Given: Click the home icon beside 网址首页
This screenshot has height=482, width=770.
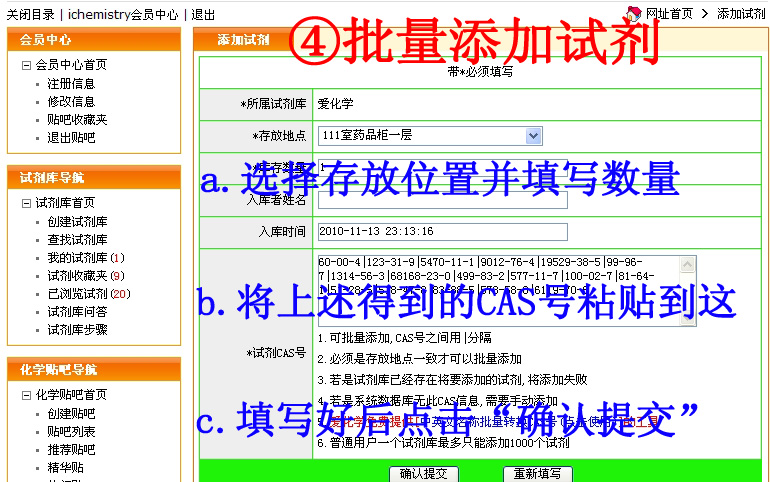Looking at the screenshot, I should pyautogui.click(x=633, y=13).
